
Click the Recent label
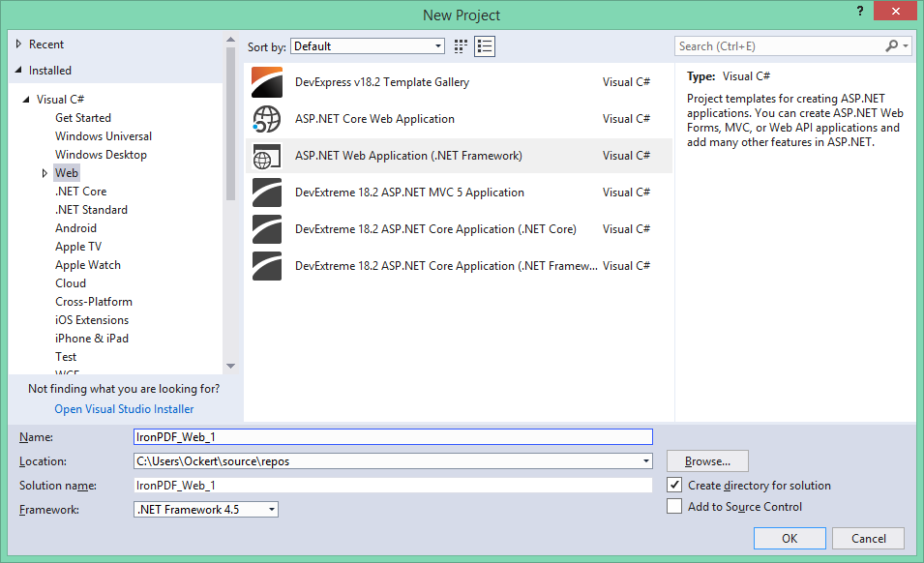(46, 44)
